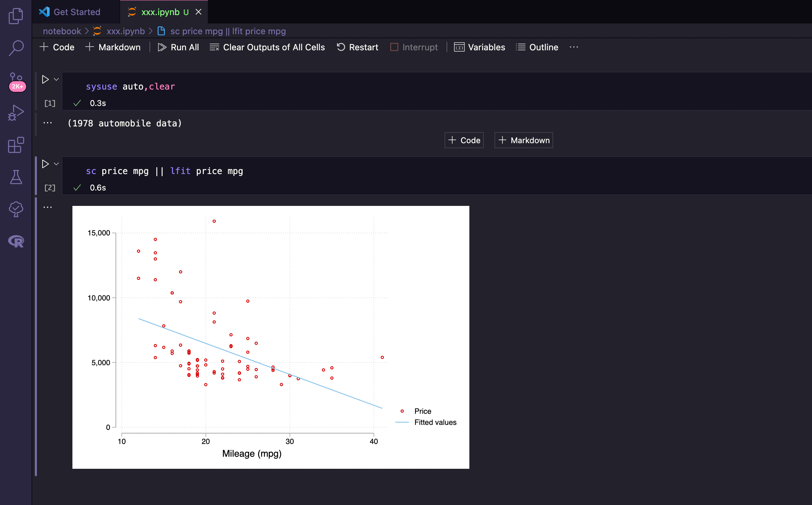Open the R extension sidebar icon

(16, 241)
